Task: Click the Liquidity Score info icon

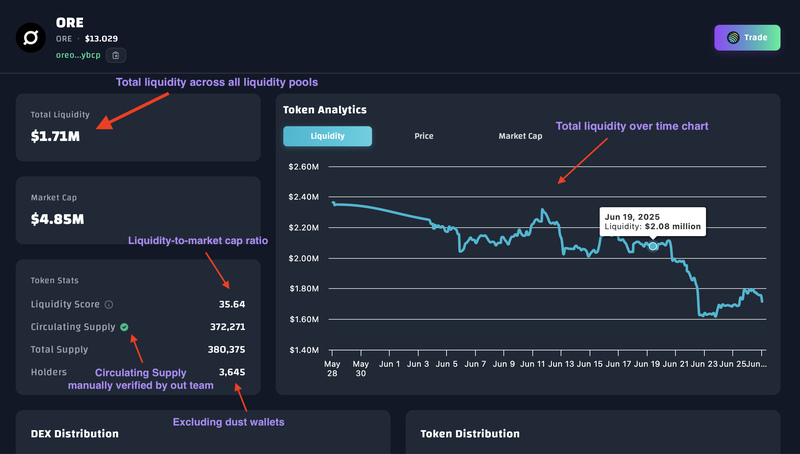Action: [x=109, y=305]
